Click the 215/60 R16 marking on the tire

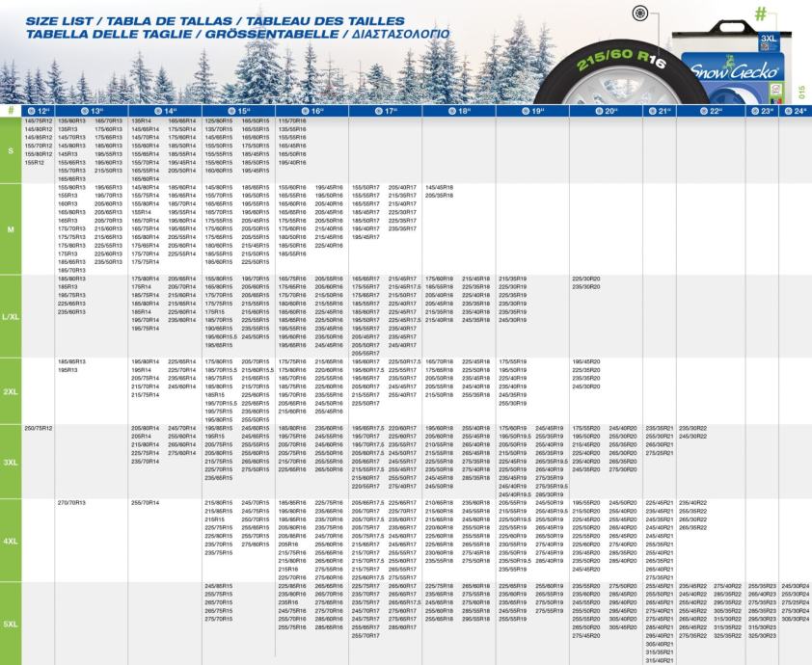(620, 60)
